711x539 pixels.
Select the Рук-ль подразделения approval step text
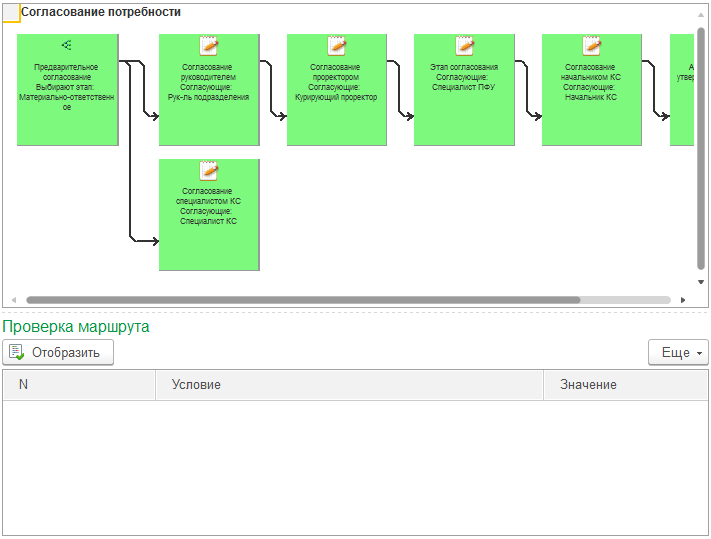(x=208, y=98)
